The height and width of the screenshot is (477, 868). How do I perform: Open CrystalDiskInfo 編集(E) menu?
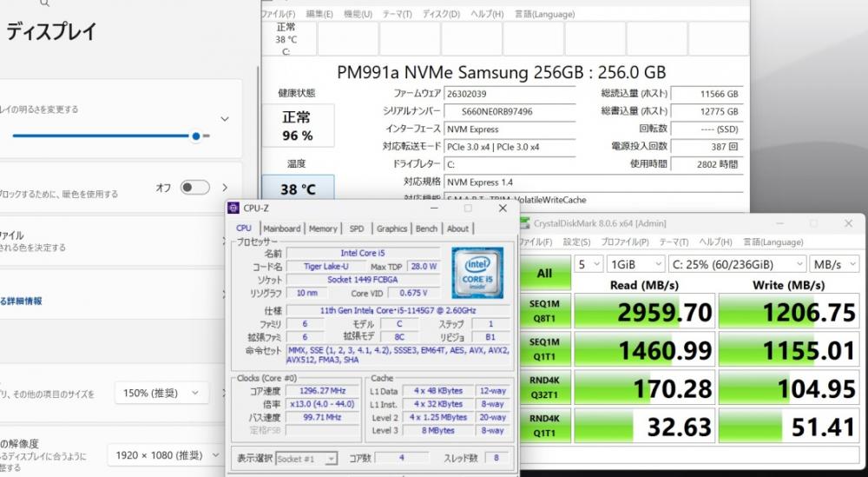click(x=319, y=14)
